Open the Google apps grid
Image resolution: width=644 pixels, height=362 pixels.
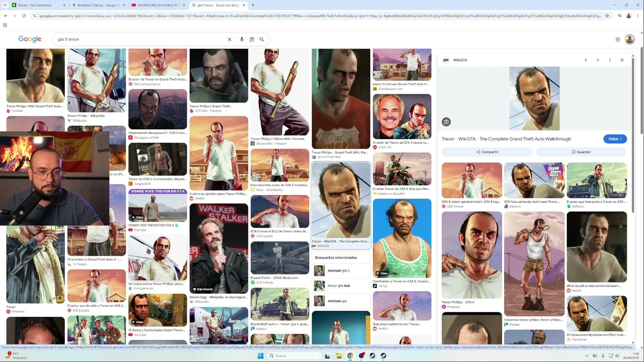pyautogui.click(x=617, y=39)
